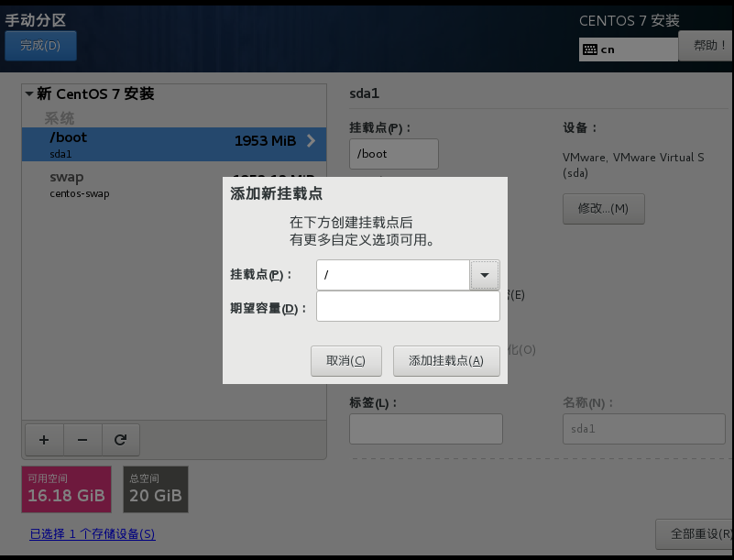This screenshot has height=560, width=734.
Task: Cancel the new mount point dialog
Action: pos(345,360)
